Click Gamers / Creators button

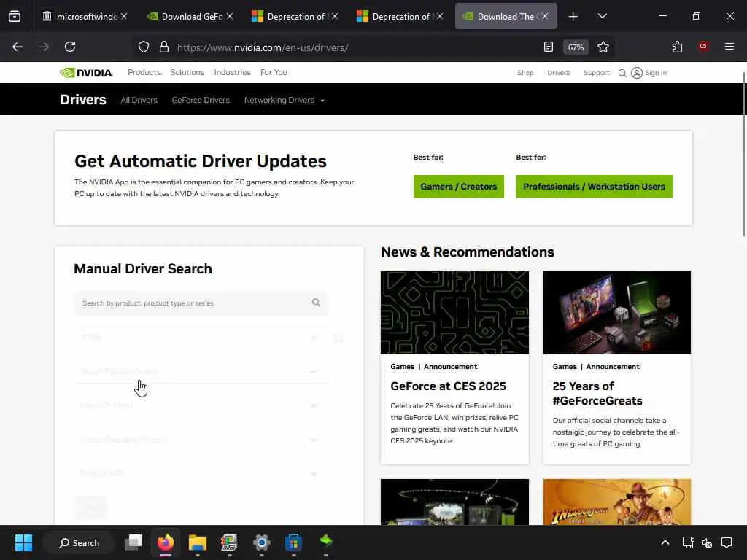(458, 187)
